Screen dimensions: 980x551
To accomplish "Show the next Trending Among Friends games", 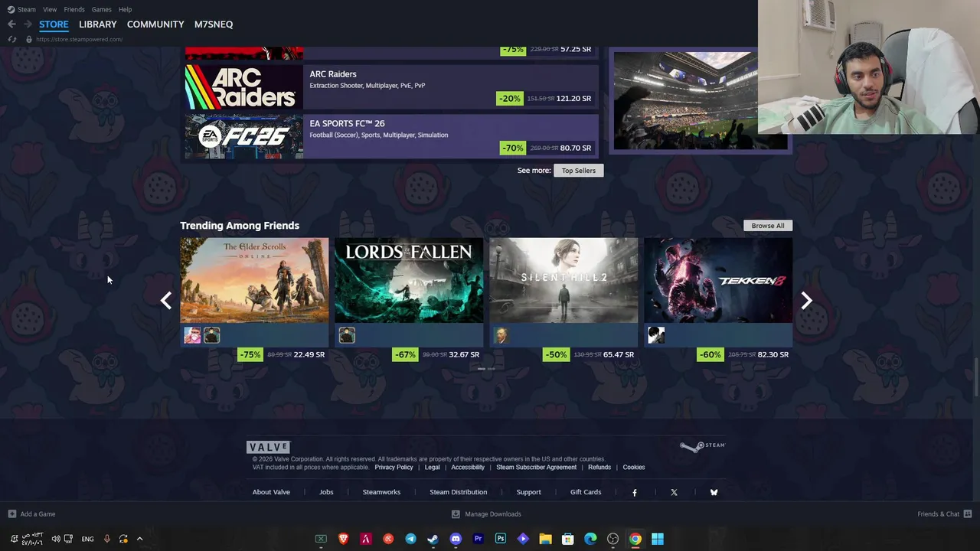I will click(806, 301).
